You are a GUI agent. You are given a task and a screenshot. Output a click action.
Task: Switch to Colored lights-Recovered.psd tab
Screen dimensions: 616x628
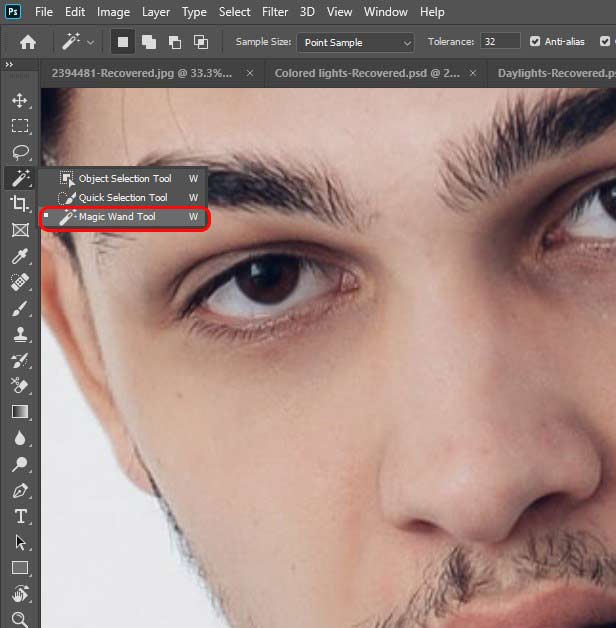[x=367, y=73]
